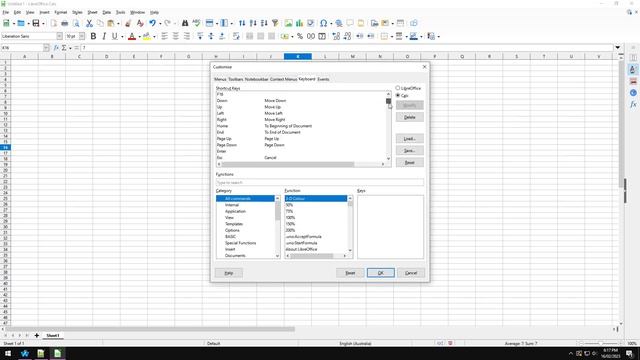The height and width of the screenshot is (360, 640).
Task: Click the Delete button in Customise dialog
Action: point(409,117)
